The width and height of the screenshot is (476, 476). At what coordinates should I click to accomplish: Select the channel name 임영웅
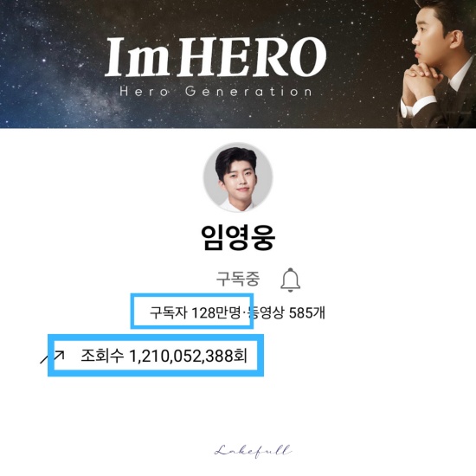coord(238,238)
